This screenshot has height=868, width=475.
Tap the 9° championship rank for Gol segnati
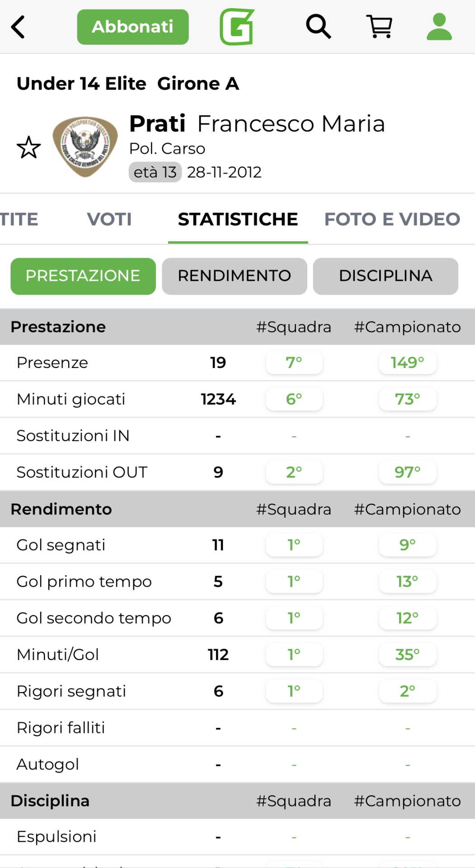408,545
